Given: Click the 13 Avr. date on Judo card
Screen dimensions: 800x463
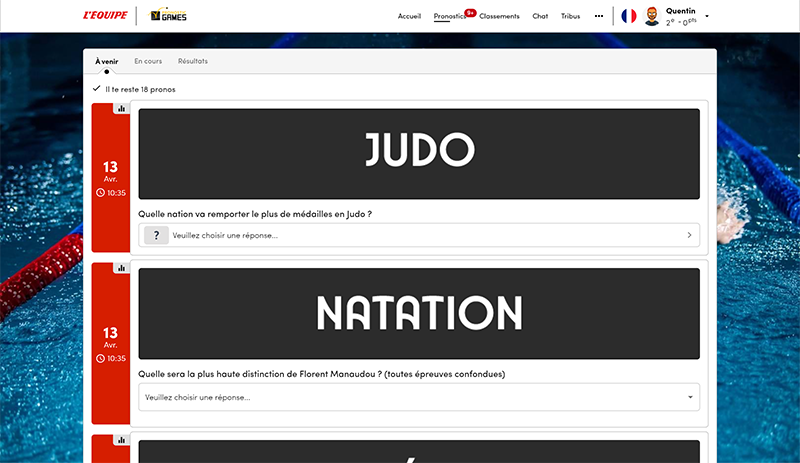Looking at the screenshot, I should [110, 172].
